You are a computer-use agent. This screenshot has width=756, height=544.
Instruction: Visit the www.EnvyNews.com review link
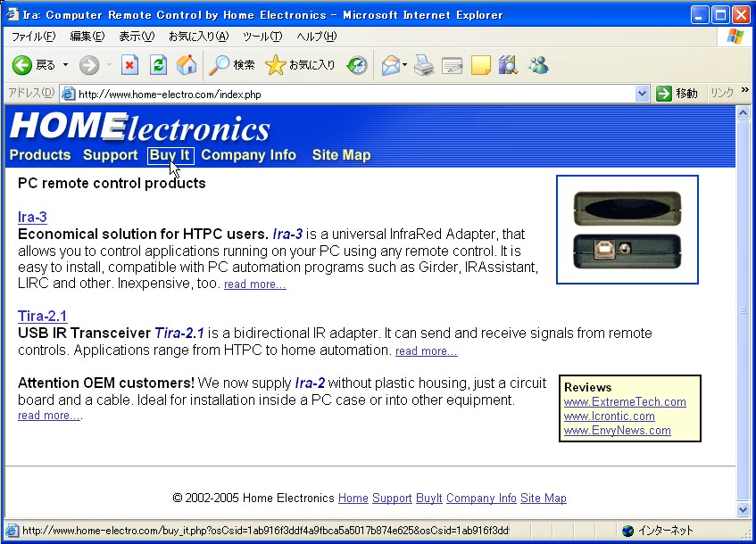pyautogui.click(x=617, y=431)
